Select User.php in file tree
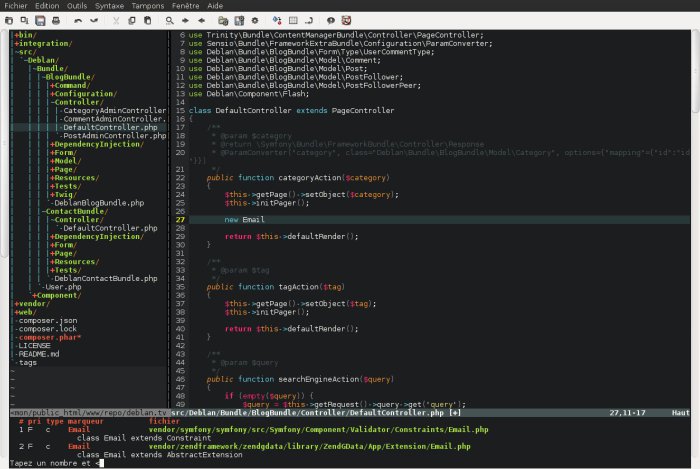Image resolution: width=700 pixels, height=469 pixels. pos(62,286)
